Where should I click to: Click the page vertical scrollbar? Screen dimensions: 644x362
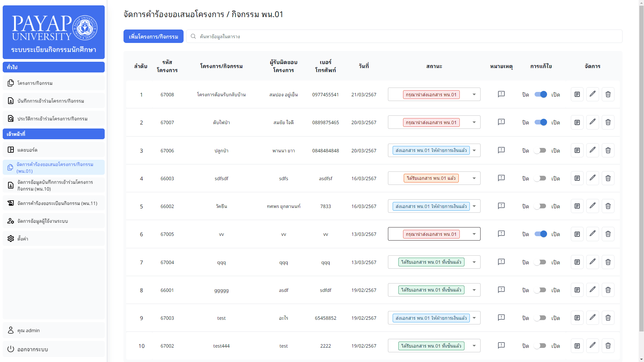coord(641,168)
